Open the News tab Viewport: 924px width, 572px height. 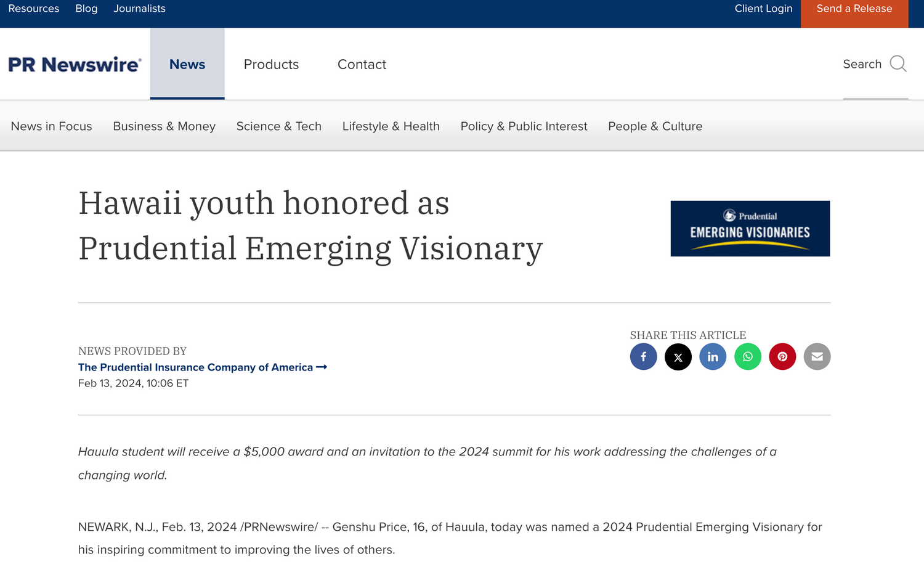(187, 64)
